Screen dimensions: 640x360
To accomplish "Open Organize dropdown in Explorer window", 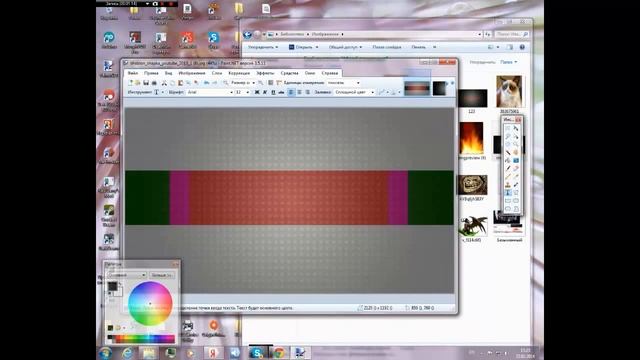I will point(263,47).
